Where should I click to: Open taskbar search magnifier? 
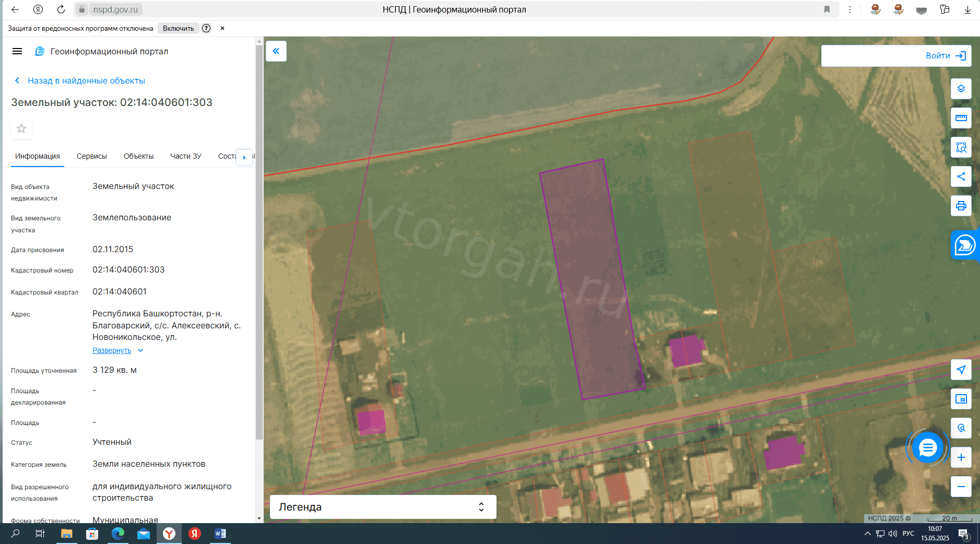coord(15,534)
